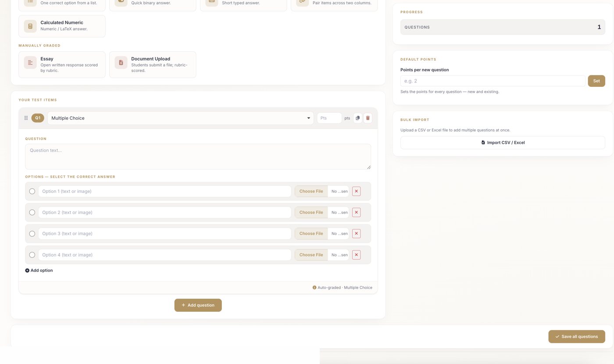Screen dimensions: 614x364
Task: Open the Import CSV / Excel uploader
Action: (503, 143)
